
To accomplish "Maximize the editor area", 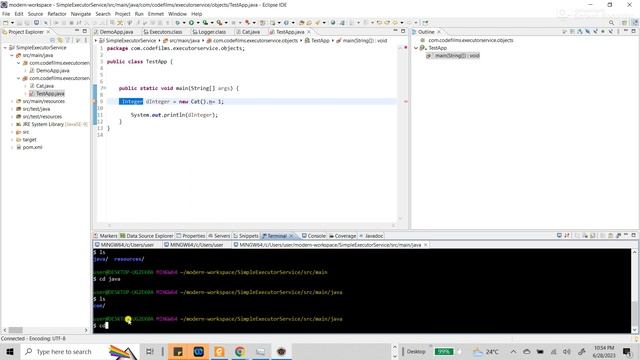I will pos(403,31).
